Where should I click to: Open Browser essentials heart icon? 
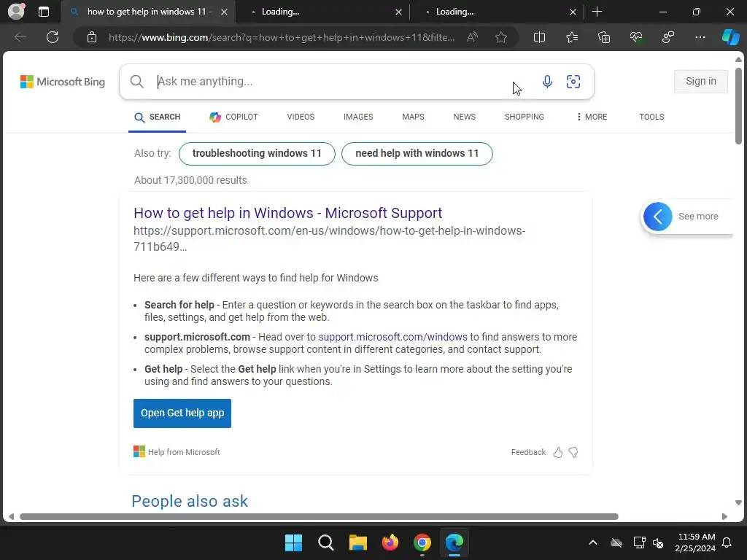click(636, 37)
